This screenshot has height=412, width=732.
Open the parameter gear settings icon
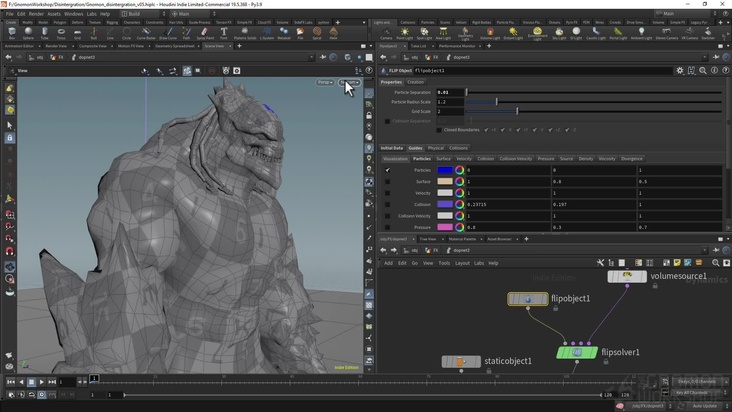point(680,70)
